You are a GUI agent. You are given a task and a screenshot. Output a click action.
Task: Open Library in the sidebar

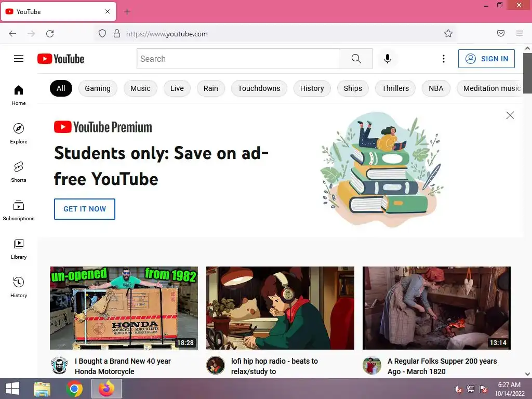tap(19, 249)
